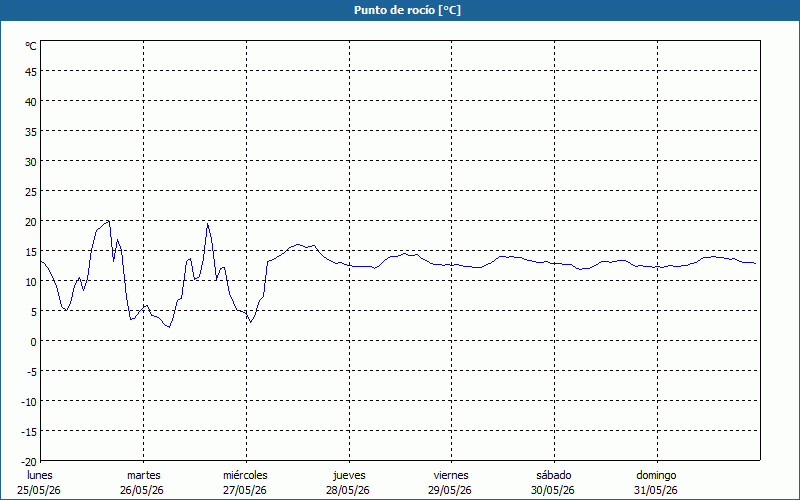Click the date '25/05/26'
800x500 pixels.
coord(39,490)
